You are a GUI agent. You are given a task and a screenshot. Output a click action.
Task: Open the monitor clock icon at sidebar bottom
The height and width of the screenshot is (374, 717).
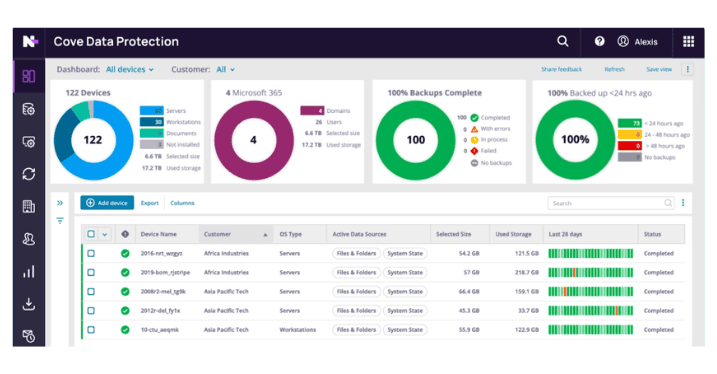point(29,336)
